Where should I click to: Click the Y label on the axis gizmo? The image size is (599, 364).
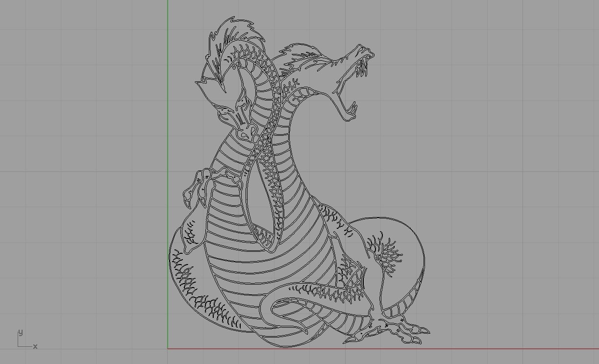pyautogui.click(x=20, y=332)
